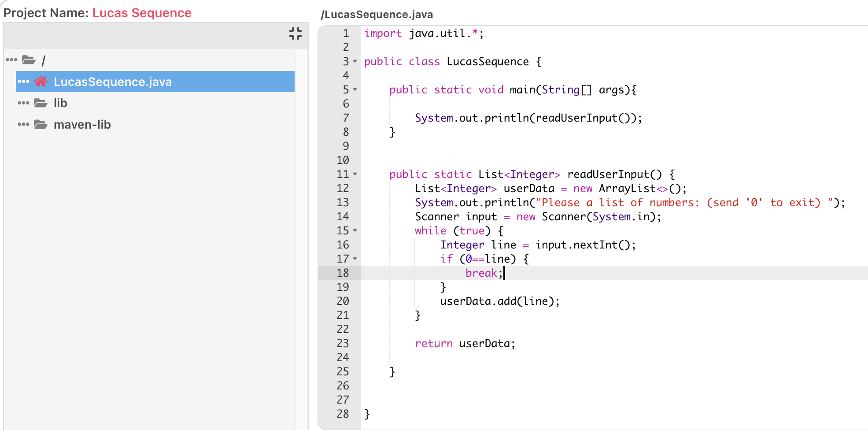Image resolution: width=868 pixels, height=430 pixels.
Task: Click line number 18 in the gutter
Action: click(343, 273)
